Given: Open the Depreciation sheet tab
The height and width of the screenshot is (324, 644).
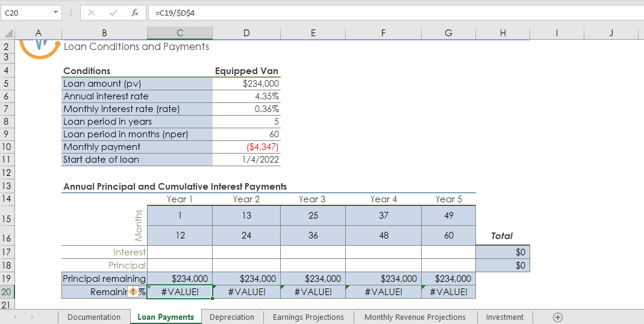Looking at the screenshot, I should pyautogui.click(x=232, y=317).
